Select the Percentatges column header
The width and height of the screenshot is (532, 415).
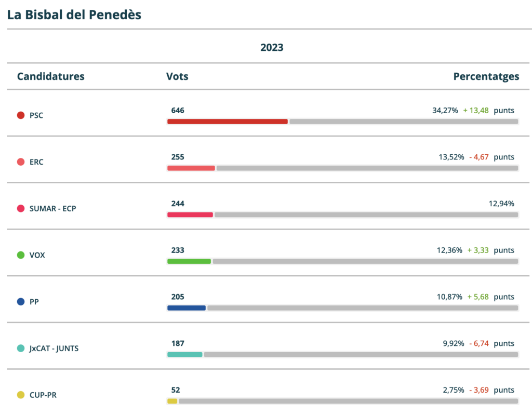click(486, 76)
